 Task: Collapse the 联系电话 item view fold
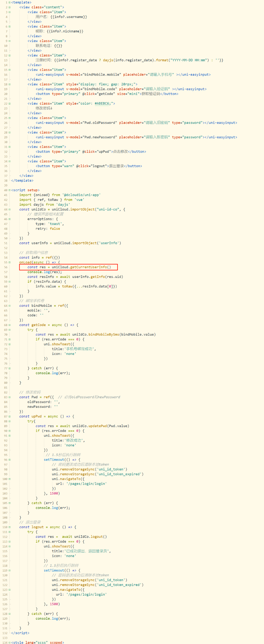[x=10, y=41]
